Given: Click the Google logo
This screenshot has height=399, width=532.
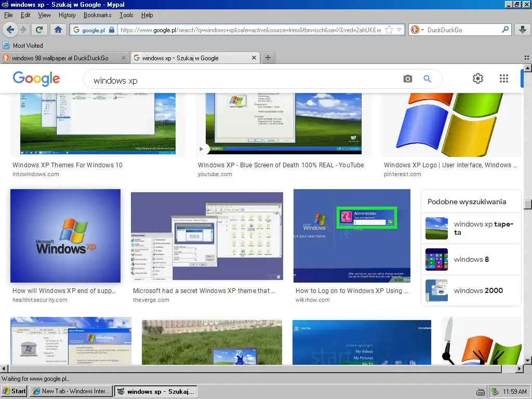Looking at the screenshot, I should pyautogui.click(x=36, y=79).
